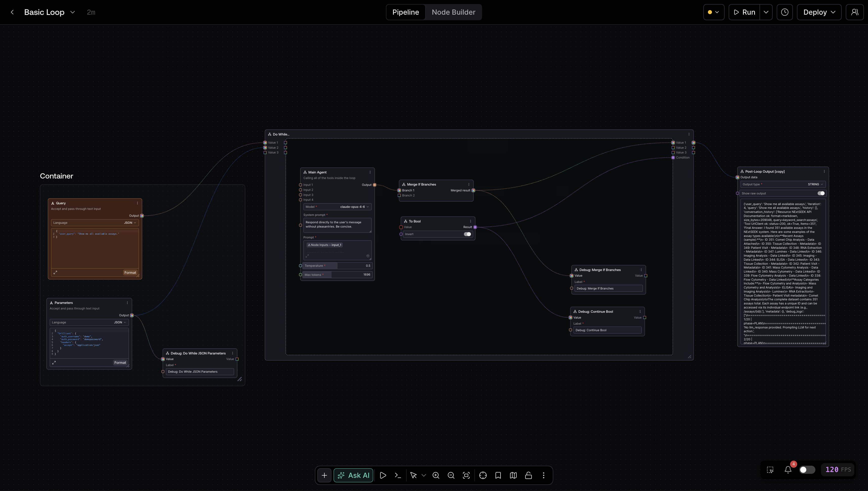Expand the cursor tool options chevron
The height and width of the screenshot is (491, 868).
pyautogui.click(x=424, y=475)
